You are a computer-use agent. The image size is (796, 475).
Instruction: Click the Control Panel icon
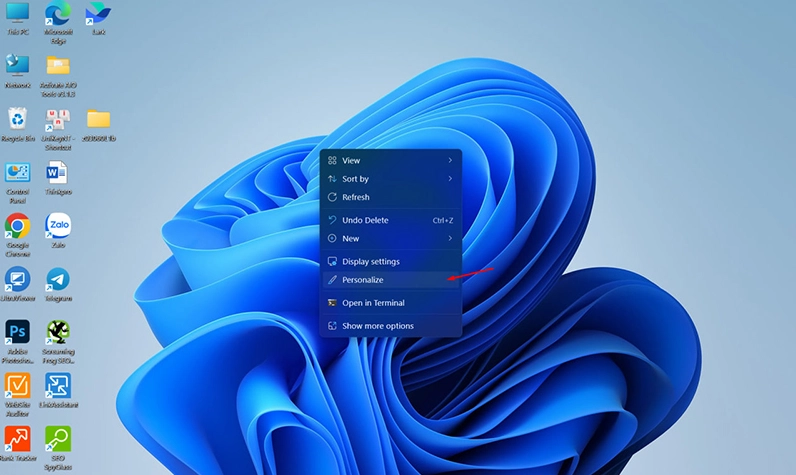point(18,174)
